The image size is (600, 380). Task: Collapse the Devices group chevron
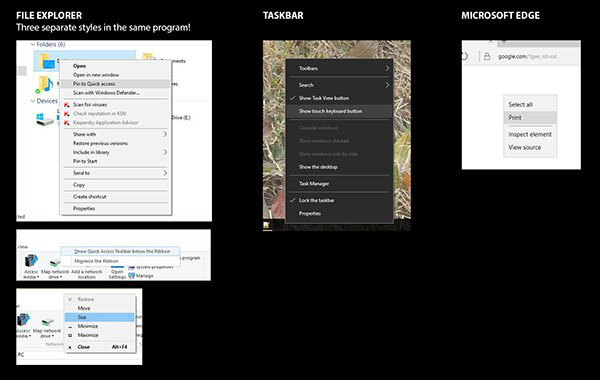click(x=33, y=101)
